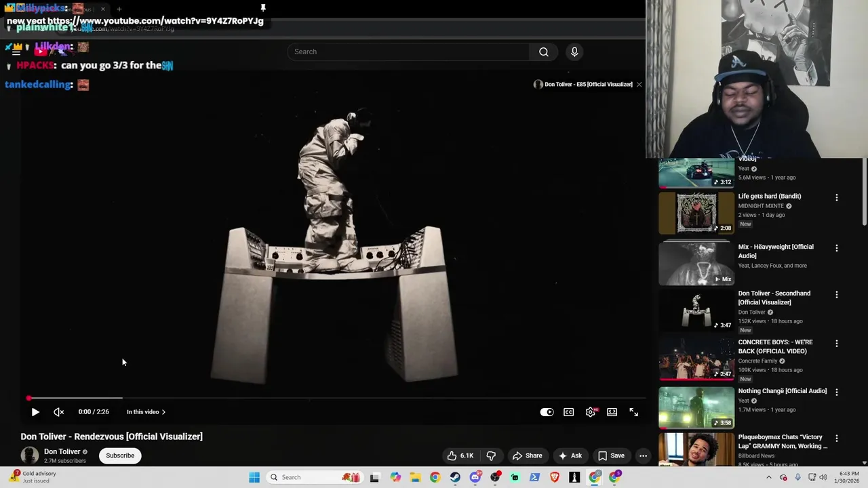This screenshot has width=868, height=488.
Task: Unmute the video player volume
Action: click(x=59, y=412)
